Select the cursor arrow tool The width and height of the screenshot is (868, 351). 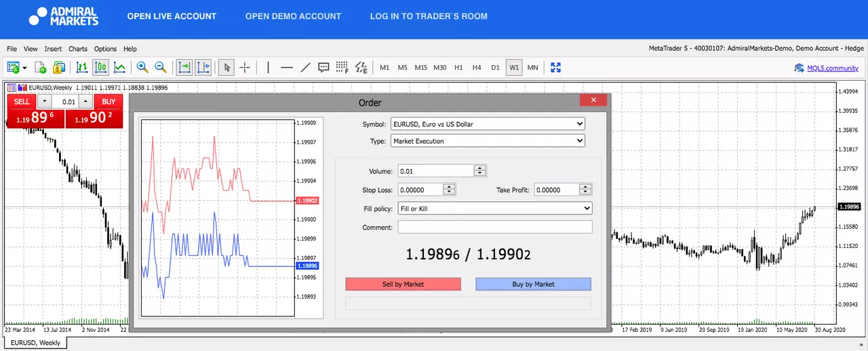tap(227, 67)
